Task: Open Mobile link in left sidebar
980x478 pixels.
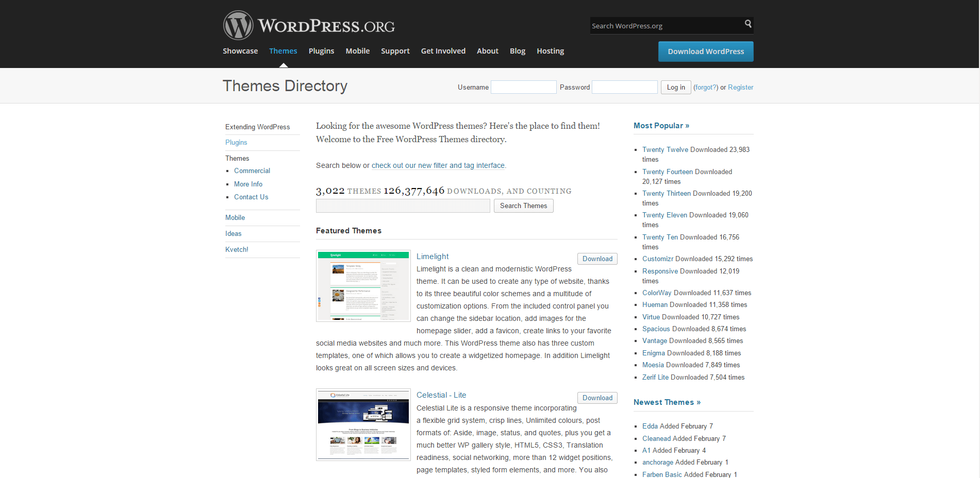Action: point(235,218)
